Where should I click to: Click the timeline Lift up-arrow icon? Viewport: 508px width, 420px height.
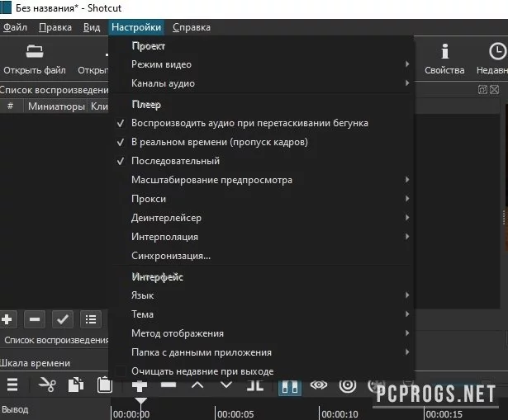[197, 385]
